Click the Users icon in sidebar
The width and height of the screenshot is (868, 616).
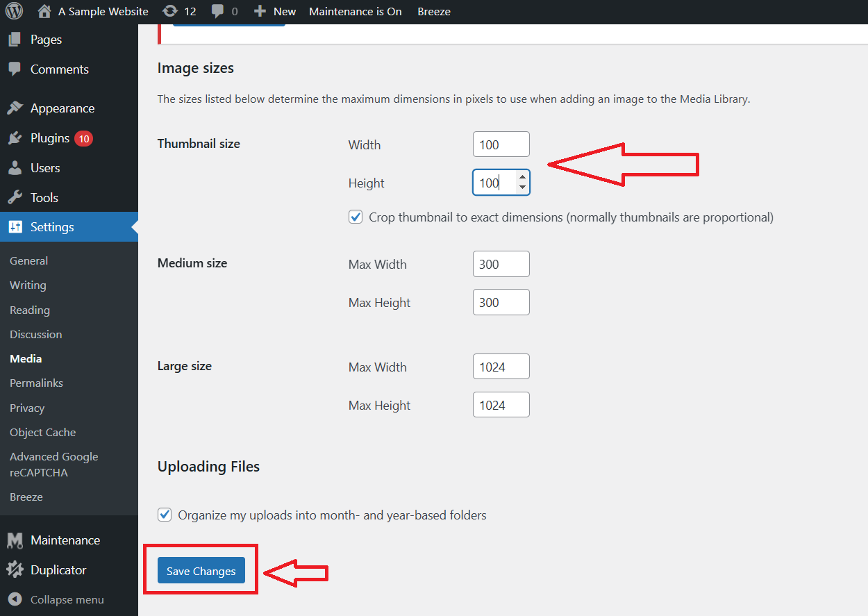tap(15, 168)
